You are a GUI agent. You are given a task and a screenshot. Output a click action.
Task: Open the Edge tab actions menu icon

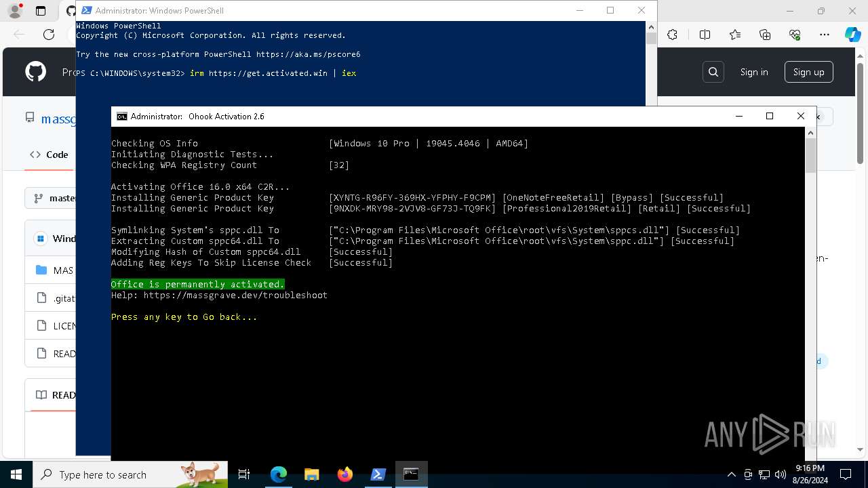click(x=41, y=11)
